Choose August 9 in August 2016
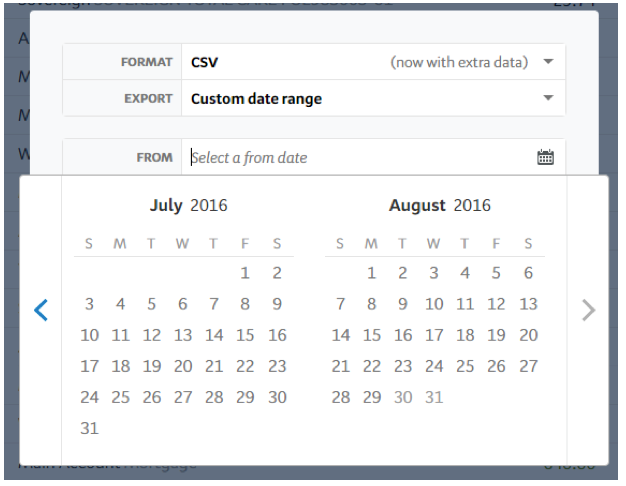Screen dimensions: 626x486 pyautogui.click(x=402, y=304)
